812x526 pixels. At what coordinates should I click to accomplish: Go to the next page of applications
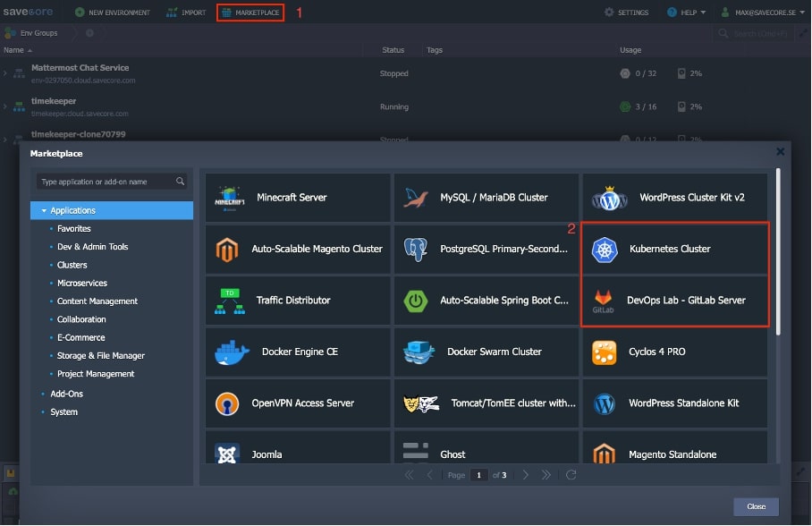[x=526, y=475]
